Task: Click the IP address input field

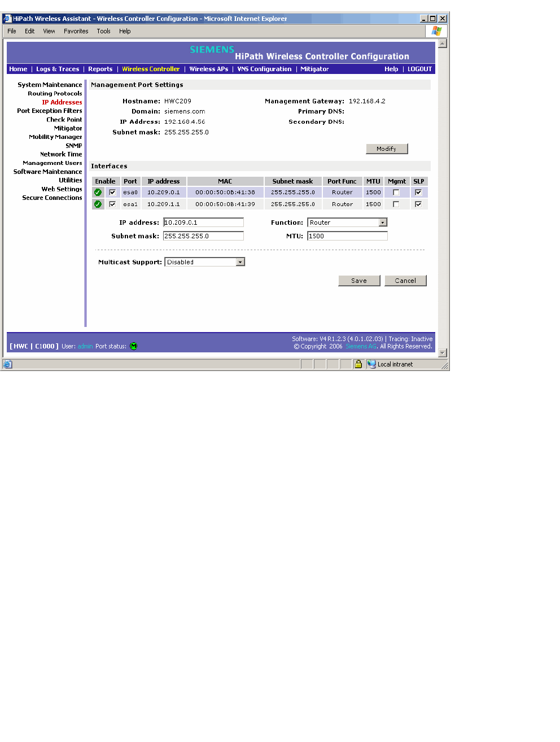Action: (203, 222)
